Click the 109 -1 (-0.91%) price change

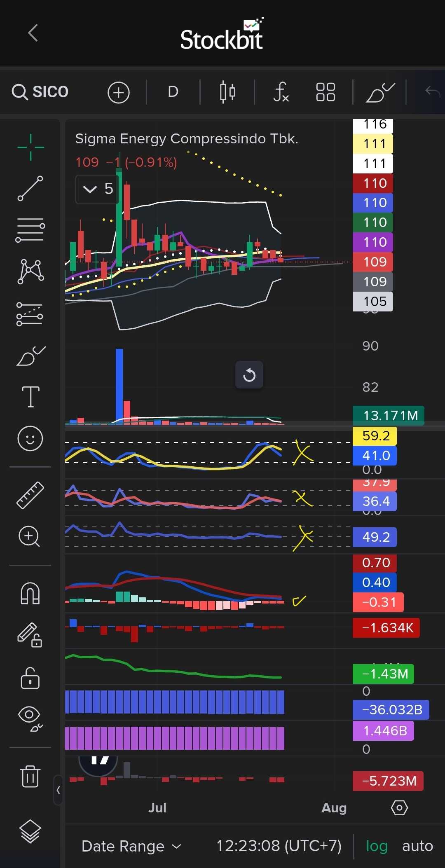coord(126,162)
